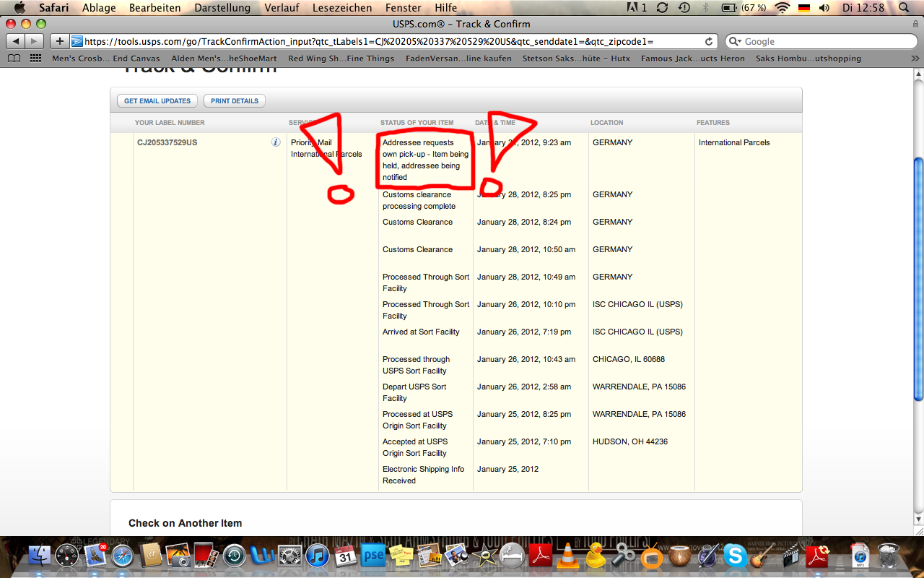Open the German flag input source menu

[x=803, y=8]
